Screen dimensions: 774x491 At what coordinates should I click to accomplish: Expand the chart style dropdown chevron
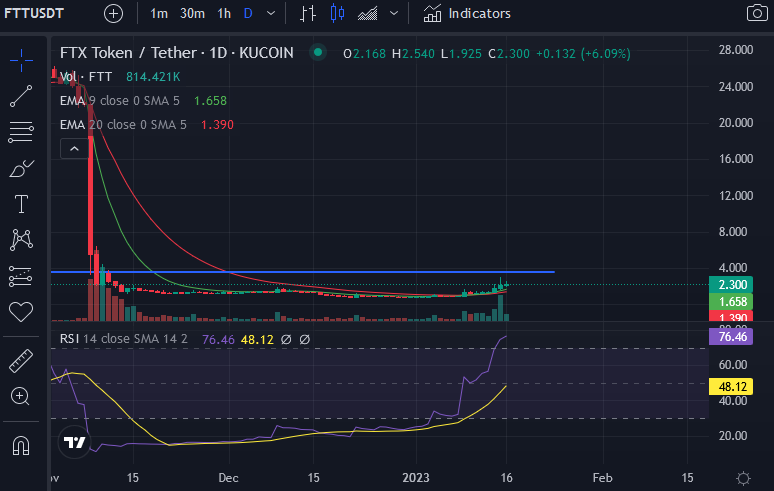tap(394, 14)
